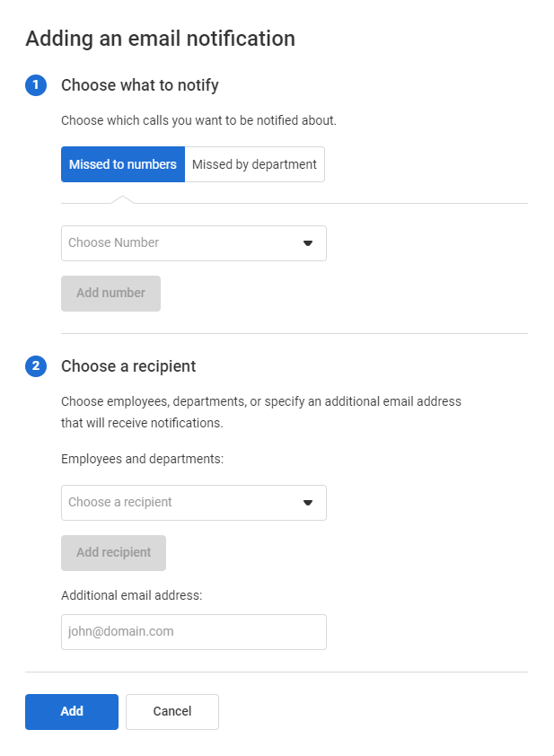554x756 pixels.
Task: Switch to Missed by department tab
Action: tap(254, 165)
